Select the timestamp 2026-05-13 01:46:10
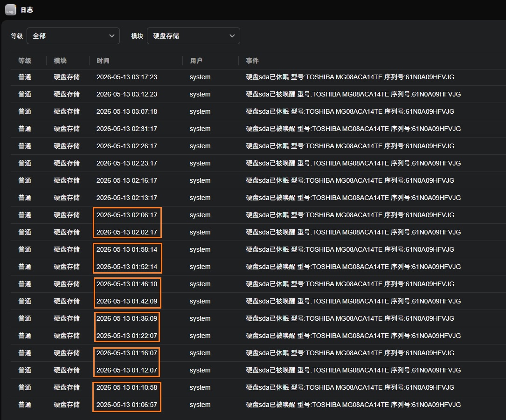The image size is (506, 420). 127,284
